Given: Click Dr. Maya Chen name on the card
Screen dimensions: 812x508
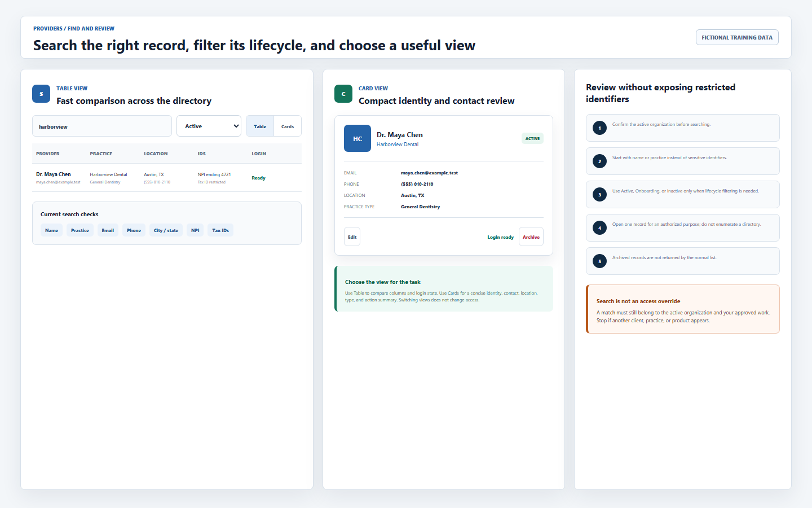Looking at the screenshot, I should point(400,135).
